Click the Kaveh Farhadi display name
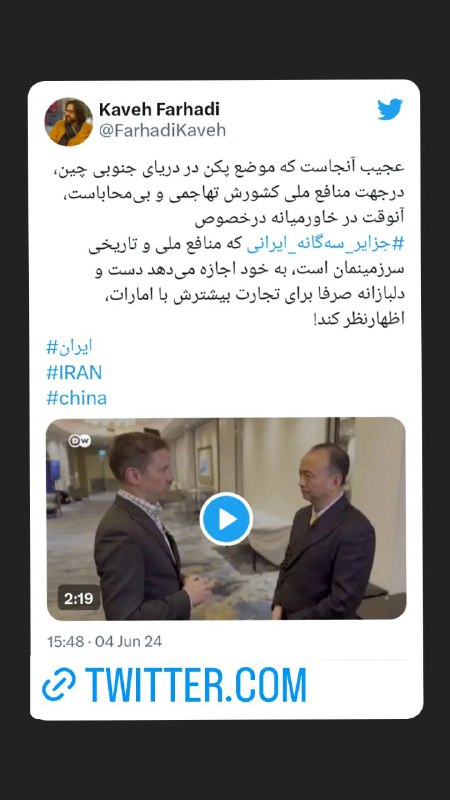The image size is (450, 800). click(x=159, y=109)
